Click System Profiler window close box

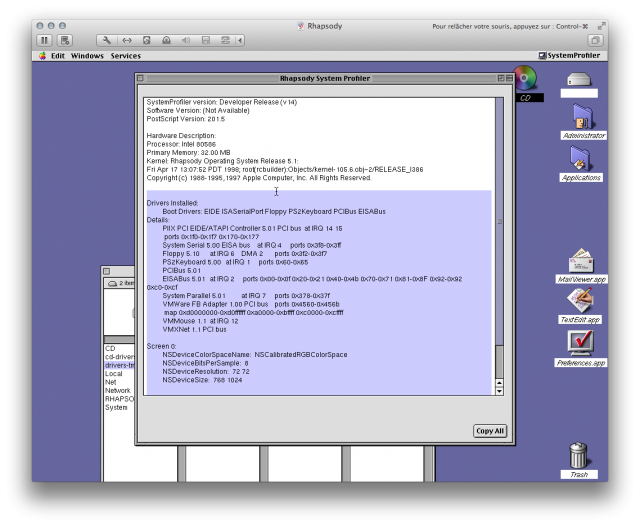[x=140, y=78]
